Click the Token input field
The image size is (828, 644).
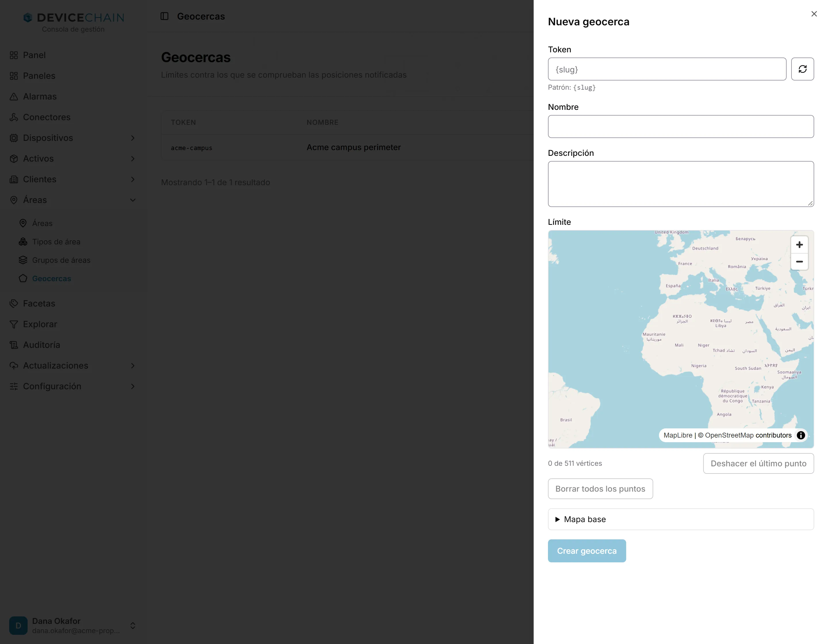point(667,69)
